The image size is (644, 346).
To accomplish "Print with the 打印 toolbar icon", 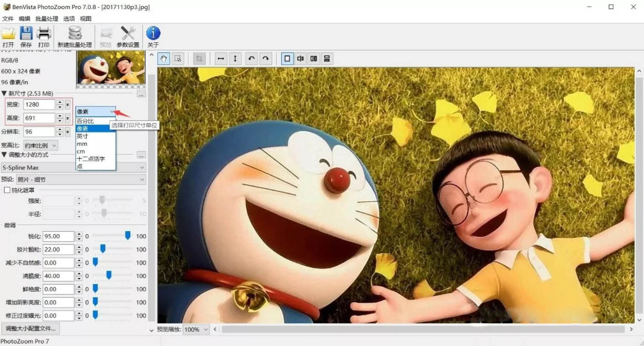I will coord(44,36).
